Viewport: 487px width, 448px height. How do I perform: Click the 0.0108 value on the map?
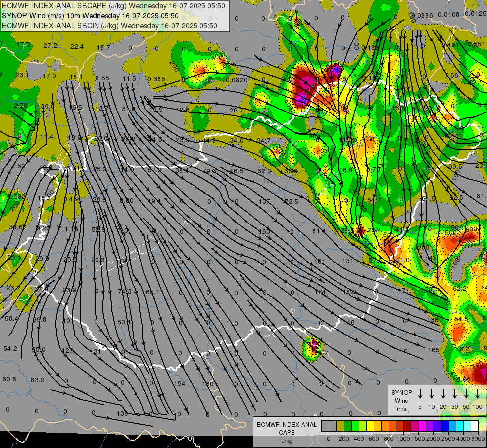[448, 14]
